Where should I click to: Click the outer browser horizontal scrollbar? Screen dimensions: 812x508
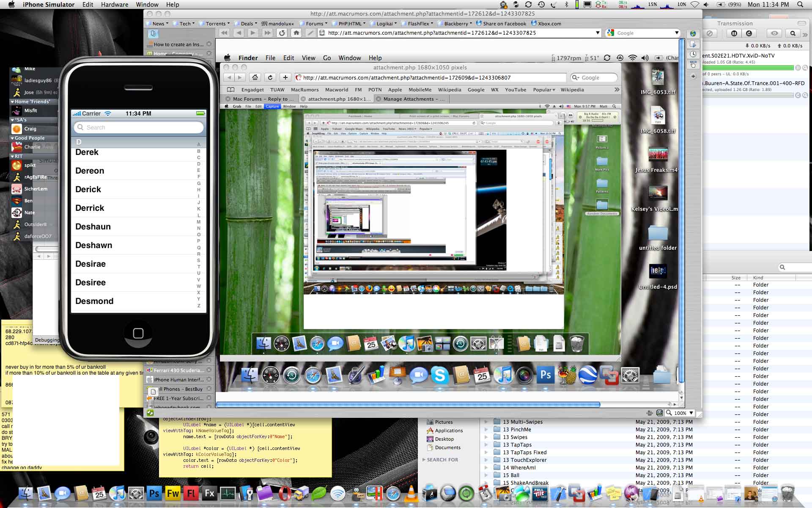point(408,405)
